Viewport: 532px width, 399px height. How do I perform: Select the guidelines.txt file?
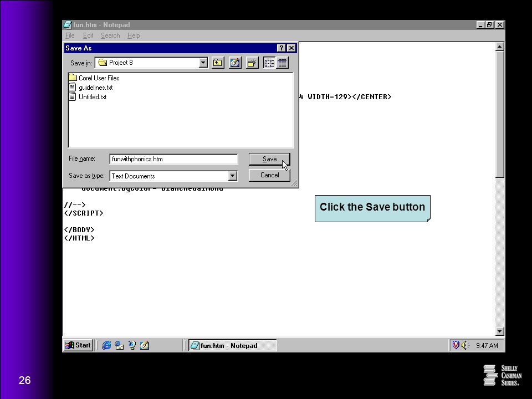[90, 87]
